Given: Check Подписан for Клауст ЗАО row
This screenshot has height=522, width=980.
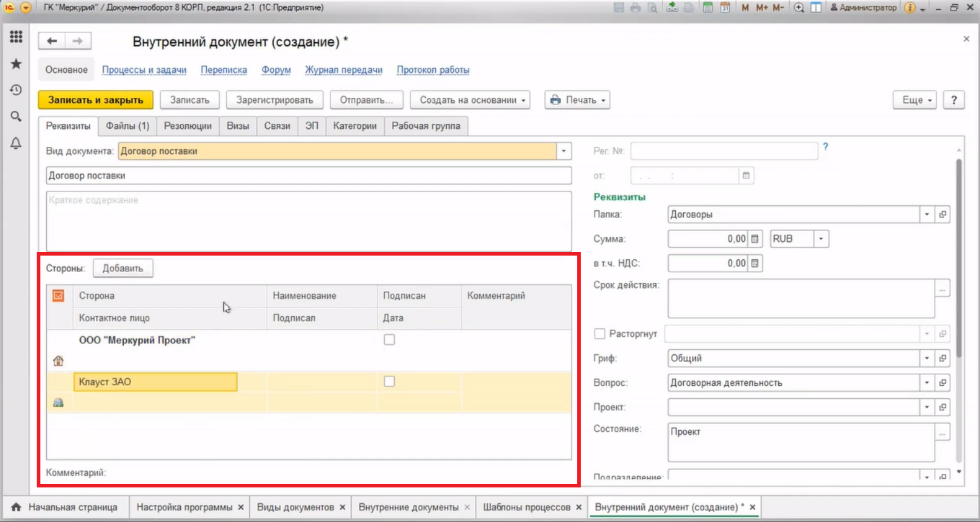Looking at the screenshot, I should [389, 382].
